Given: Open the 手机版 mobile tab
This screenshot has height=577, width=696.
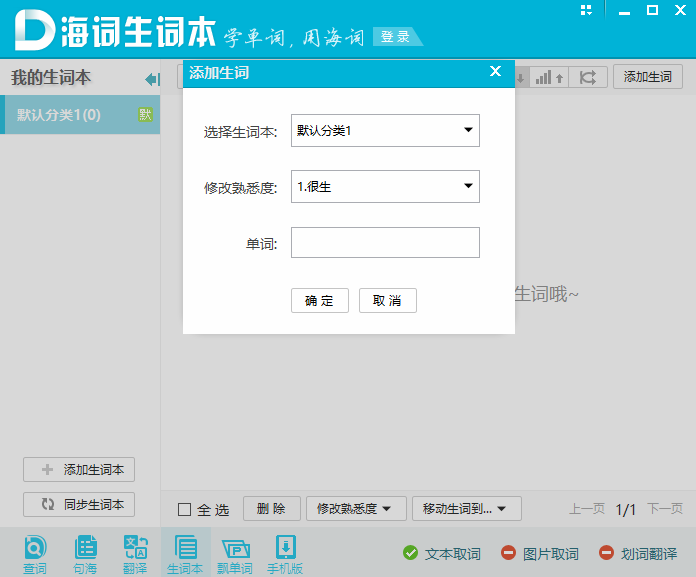Looking at the screenshot, I should pos(285,555).
